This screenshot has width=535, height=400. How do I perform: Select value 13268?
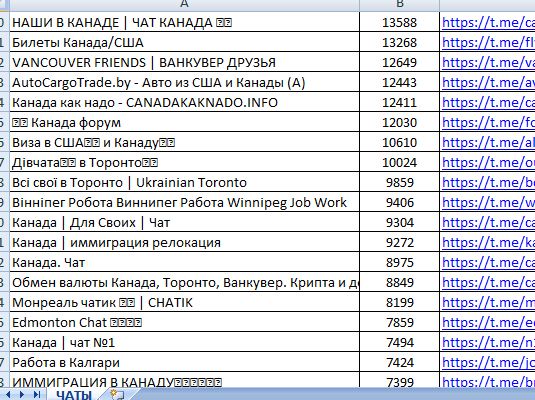tap(400, 43)
